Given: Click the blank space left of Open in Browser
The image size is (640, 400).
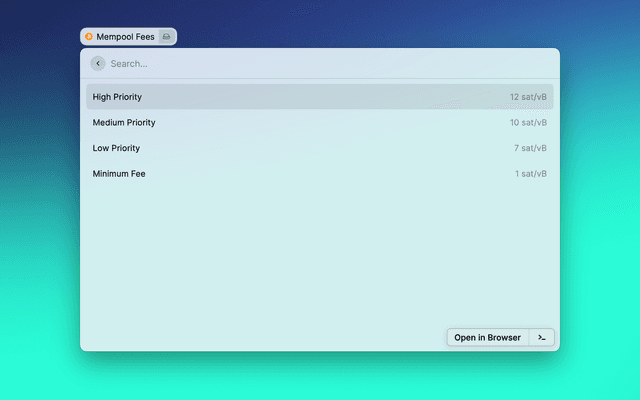Looking at the screenshot, I should tap(260, 338).
